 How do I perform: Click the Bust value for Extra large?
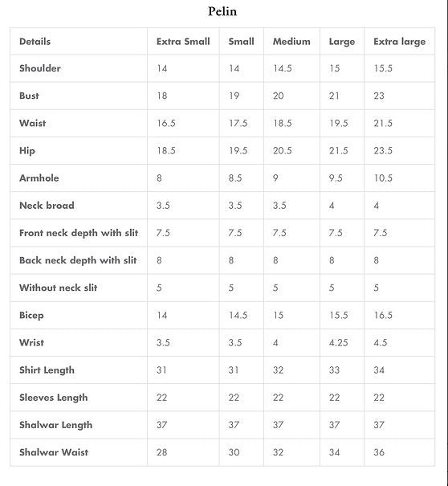coord(379,96)
